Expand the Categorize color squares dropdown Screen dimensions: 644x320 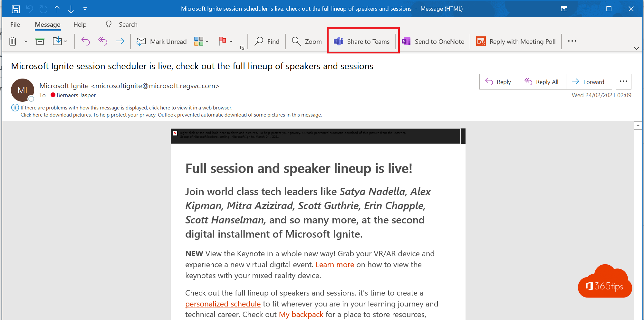point(207,41)
